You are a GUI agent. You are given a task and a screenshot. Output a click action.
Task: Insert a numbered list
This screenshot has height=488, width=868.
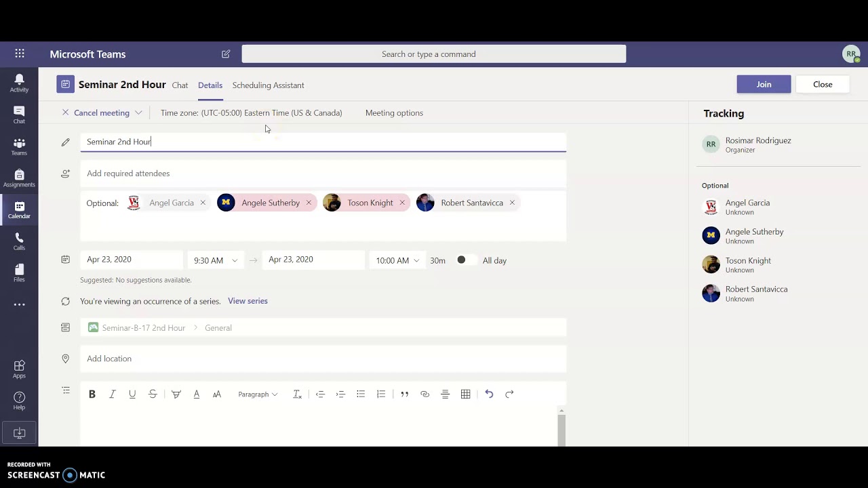[381, 394]
